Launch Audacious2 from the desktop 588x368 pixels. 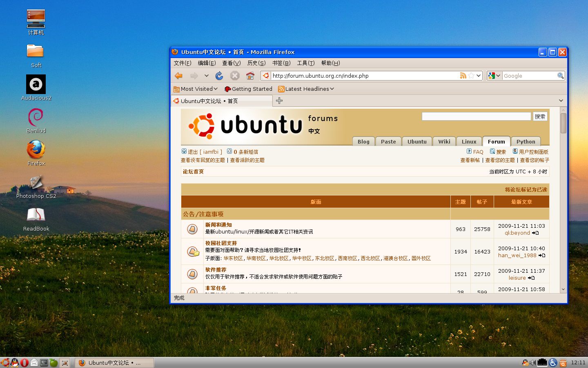pyautogui.click(x=36, y=88)
